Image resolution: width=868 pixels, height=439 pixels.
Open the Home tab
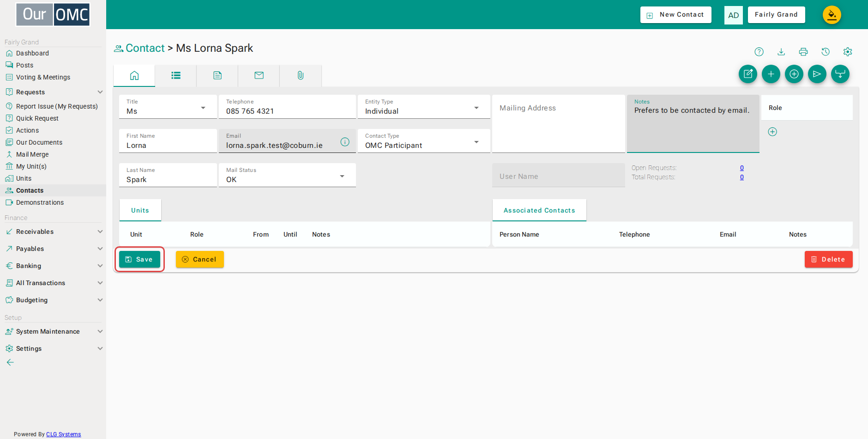(134, 75)
